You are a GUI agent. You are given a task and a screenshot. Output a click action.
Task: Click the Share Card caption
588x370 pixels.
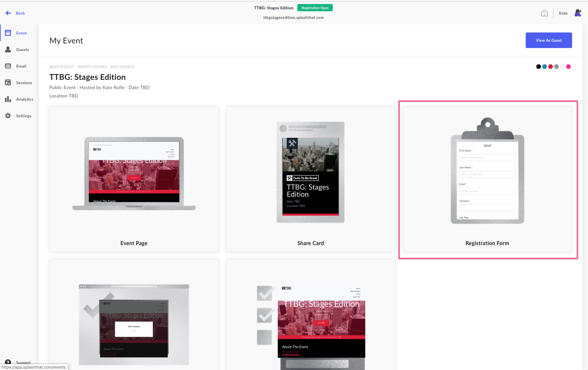[x=311, y=243]
